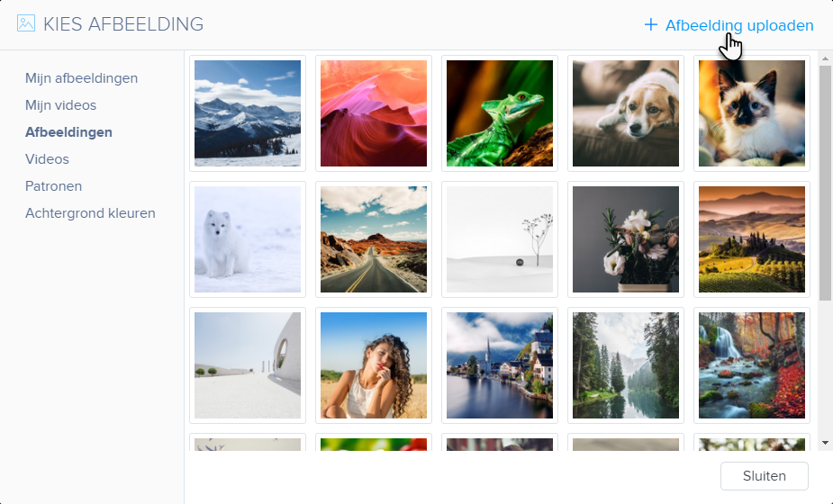Open Mijn afbeeldingen in the sidebar

pos(81,78)
